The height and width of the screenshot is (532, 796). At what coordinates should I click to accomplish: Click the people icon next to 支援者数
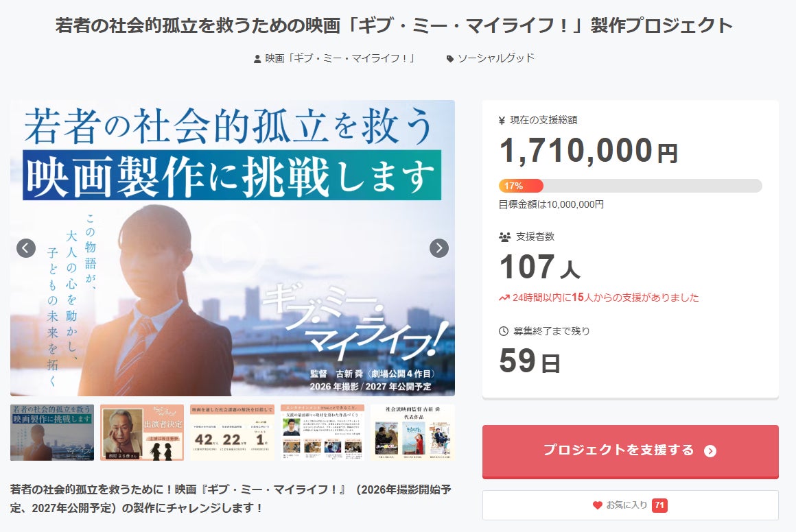coord(504,237)
